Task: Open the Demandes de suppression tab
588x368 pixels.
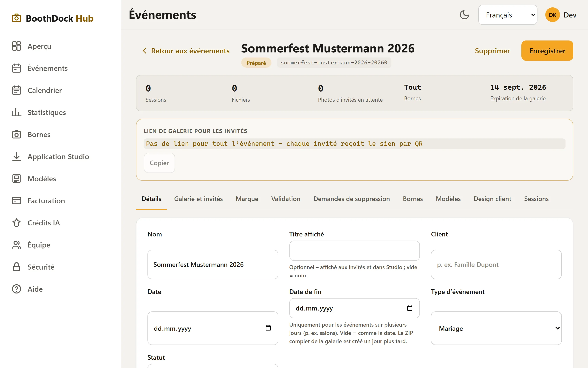Action: point(352,199)
